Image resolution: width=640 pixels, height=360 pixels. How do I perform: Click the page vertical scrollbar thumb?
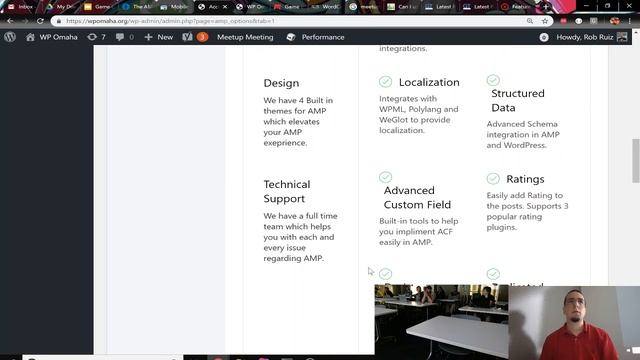point(636,161)
